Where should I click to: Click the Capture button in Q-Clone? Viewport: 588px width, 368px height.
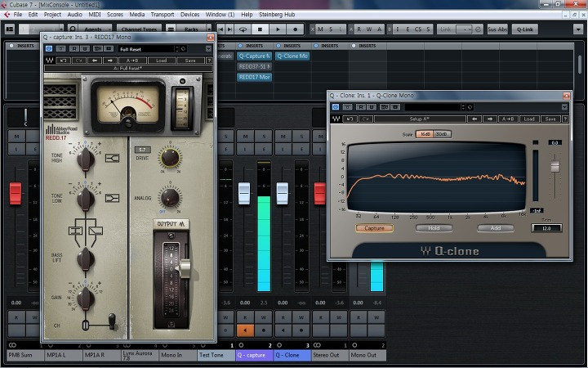click(x=374, y=228)
